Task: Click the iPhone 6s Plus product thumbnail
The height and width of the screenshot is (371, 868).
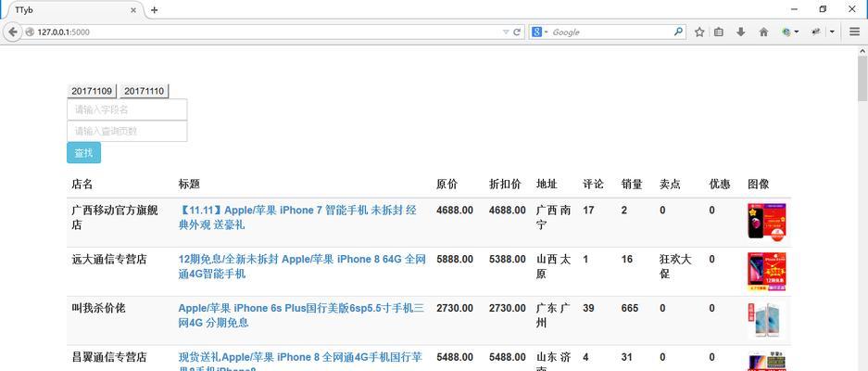Action: (767, 320)
